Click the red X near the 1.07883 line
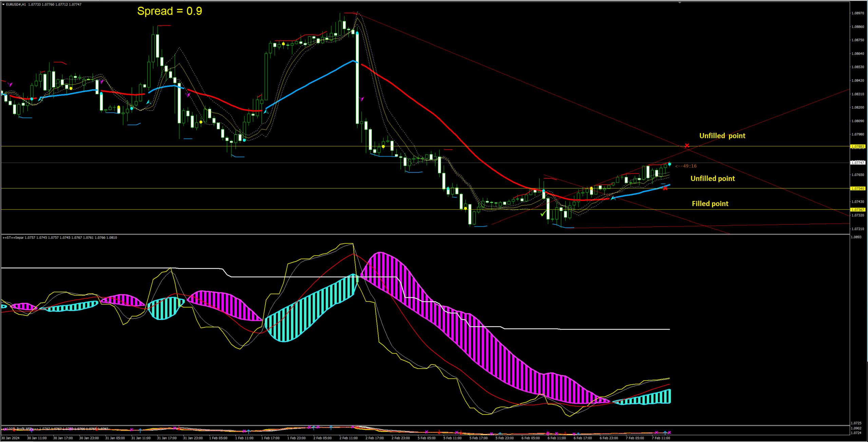This screenshot has height=442, width=868. (687, 146)
